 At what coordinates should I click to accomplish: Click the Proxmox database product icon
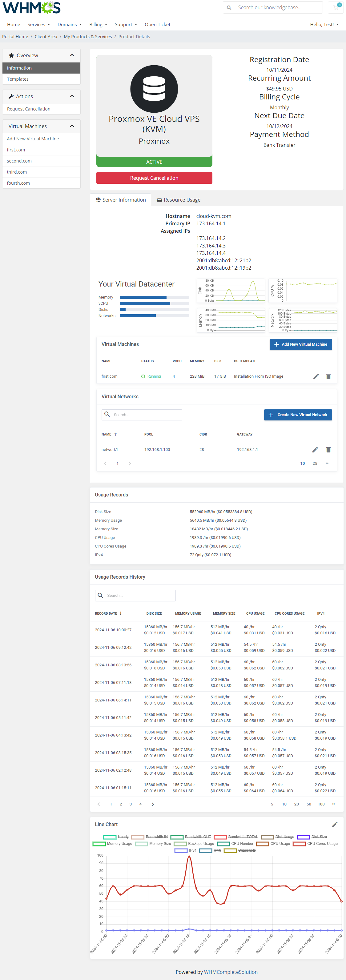pyautogui.click(x=154, y=89)
